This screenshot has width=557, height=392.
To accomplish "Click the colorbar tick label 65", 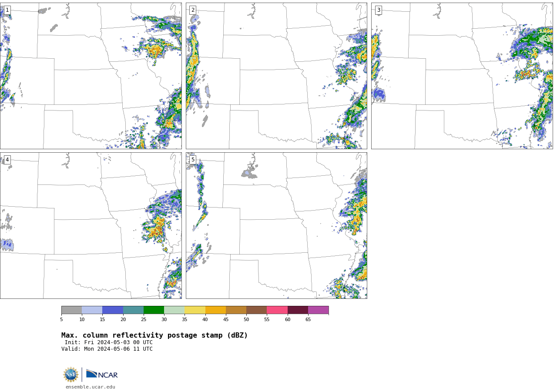I will coord(308,320).
